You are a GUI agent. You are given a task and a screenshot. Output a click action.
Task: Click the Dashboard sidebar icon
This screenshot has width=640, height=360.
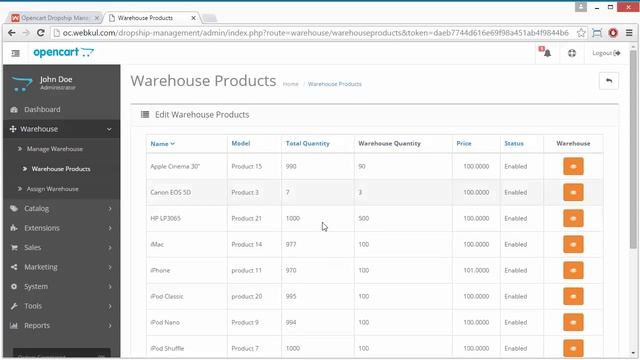click(x=14, y=109)
